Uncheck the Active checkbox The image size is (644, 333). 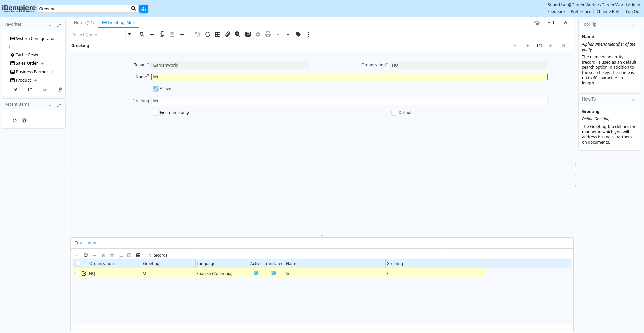[156, 89]
